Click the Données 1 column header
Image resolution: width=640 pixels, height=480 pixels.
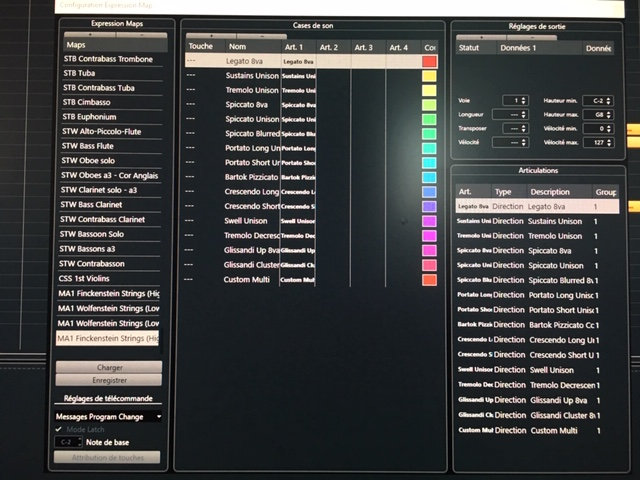pyautogui.click(x=539, y=48)
